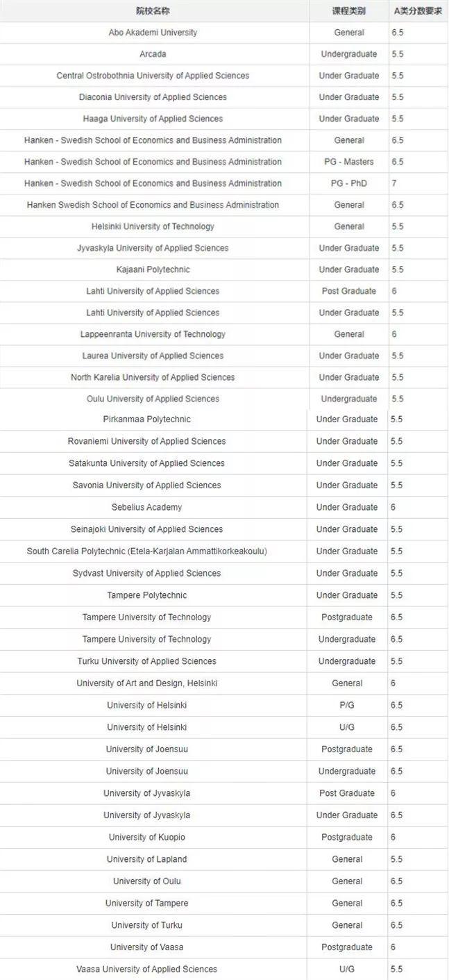Image resolution: width=449 pixels, height=980 pixels.
Task: Click the Arcada school name cell
Action: 153,54
